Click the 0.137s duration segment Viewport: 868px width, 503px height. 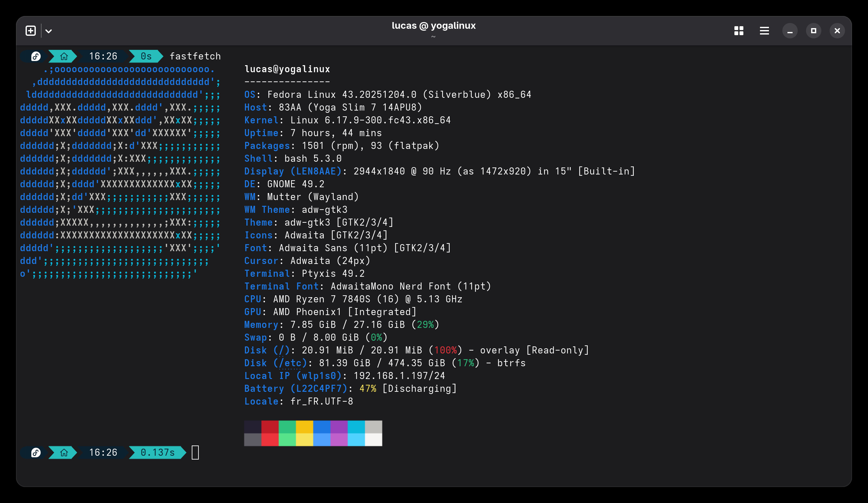[158, 453]
